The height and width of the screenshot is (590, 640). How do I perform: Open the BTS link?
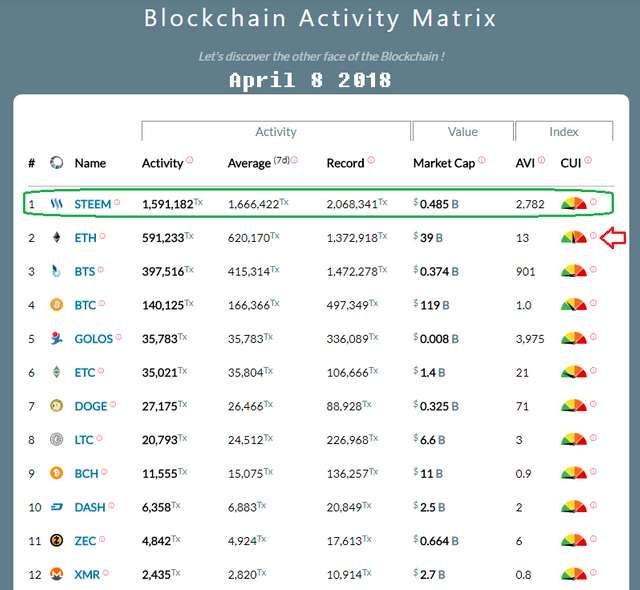tap(84, 272)
